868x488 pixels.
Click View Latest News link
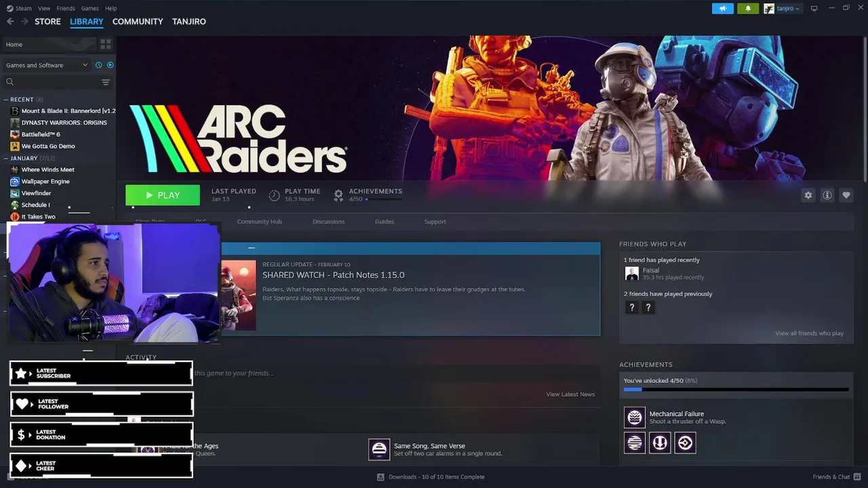(570, 394)
